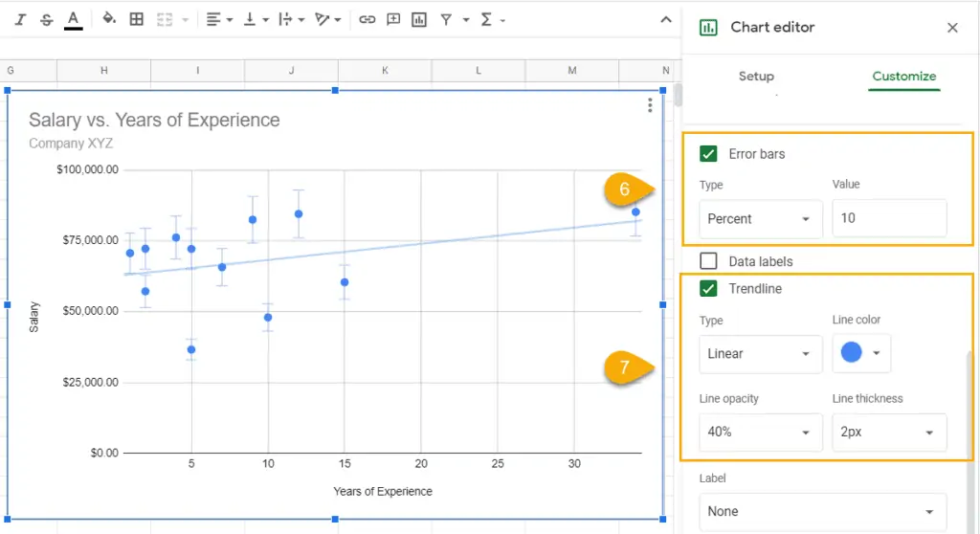Enable the Data labels checkbox
Image resolution: width=980 pixels, height=534 pixels.
[x=709, y=261]
